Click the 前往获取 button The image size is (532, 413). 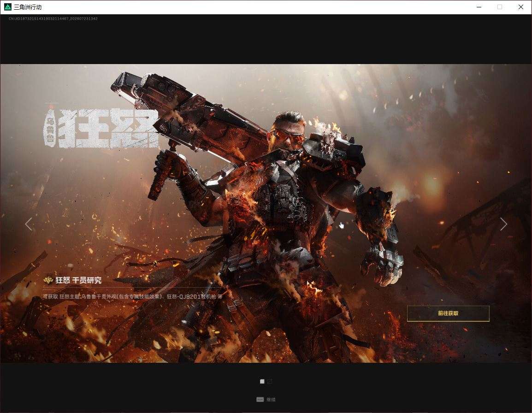448,313
